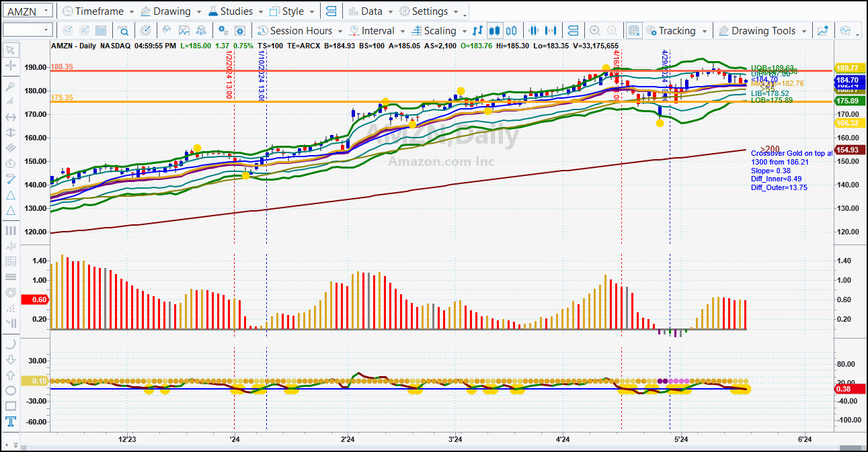Open the Style menu
This screenshot has width=868, height=452.
pyautogui.click(x=292, y=11)
